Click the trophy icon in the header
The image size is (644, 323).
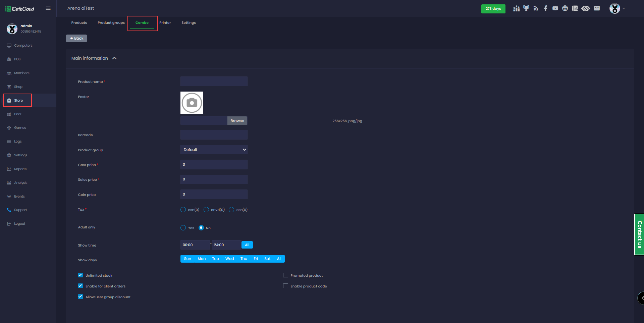[526, 8]
